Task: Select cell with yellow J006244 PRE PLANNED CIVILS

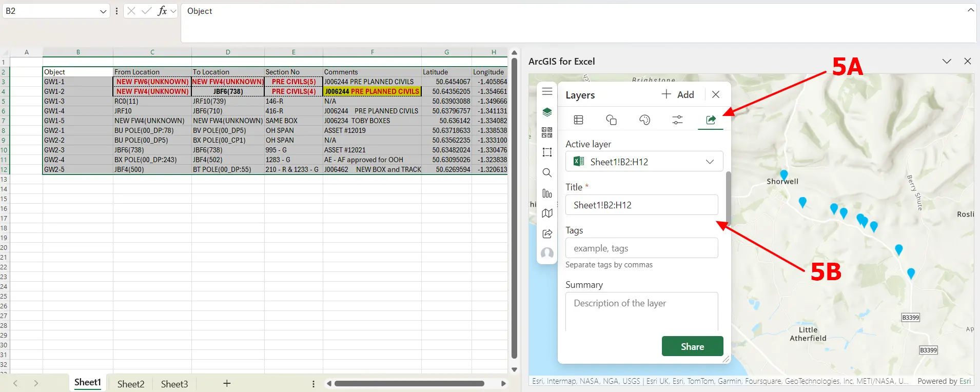Action: (x=372, y=91)
